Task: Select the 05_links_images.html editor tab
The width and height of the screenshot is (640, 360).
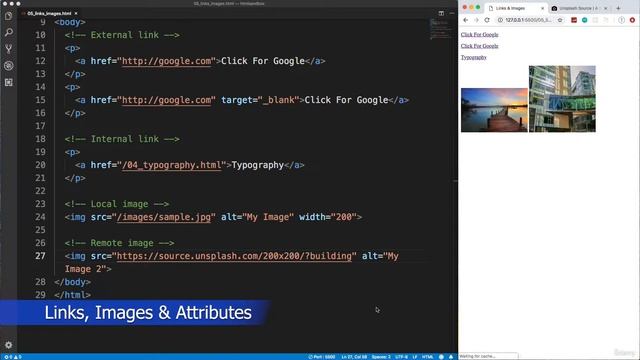Action: pos(49,13)
